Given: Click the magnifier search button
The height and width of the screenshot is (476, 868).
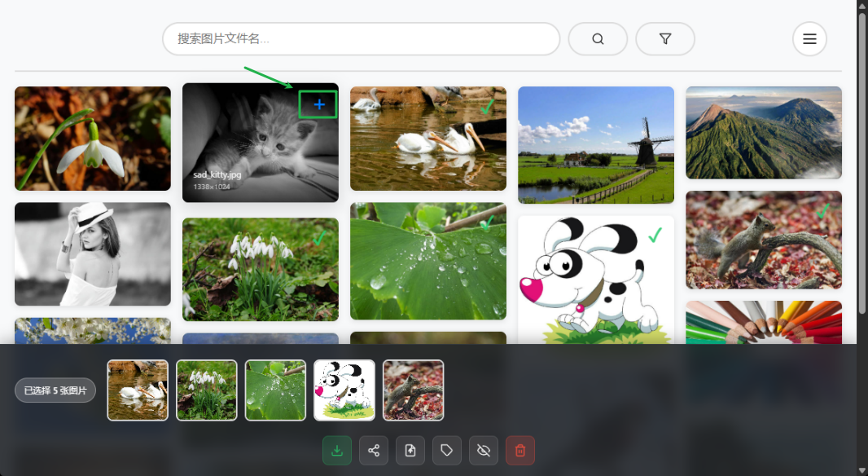Looking at the screenshot, I should click(x=598, y=39).
